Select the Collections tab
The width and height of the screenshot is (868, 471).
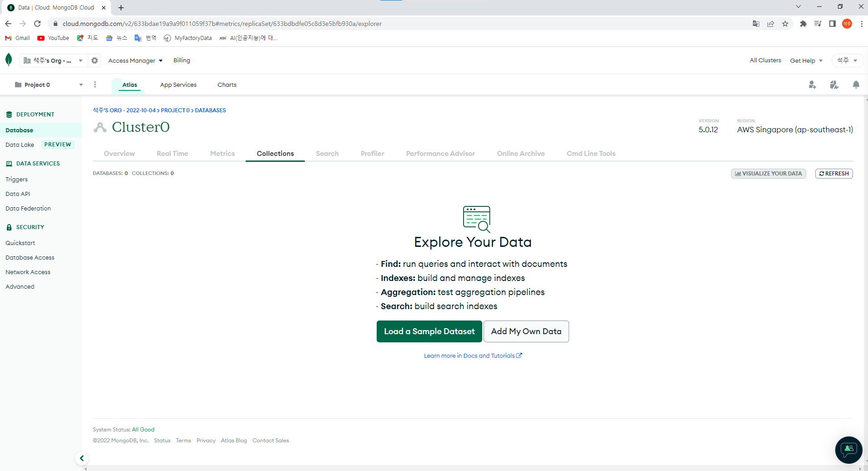click(x=275, y=154)
